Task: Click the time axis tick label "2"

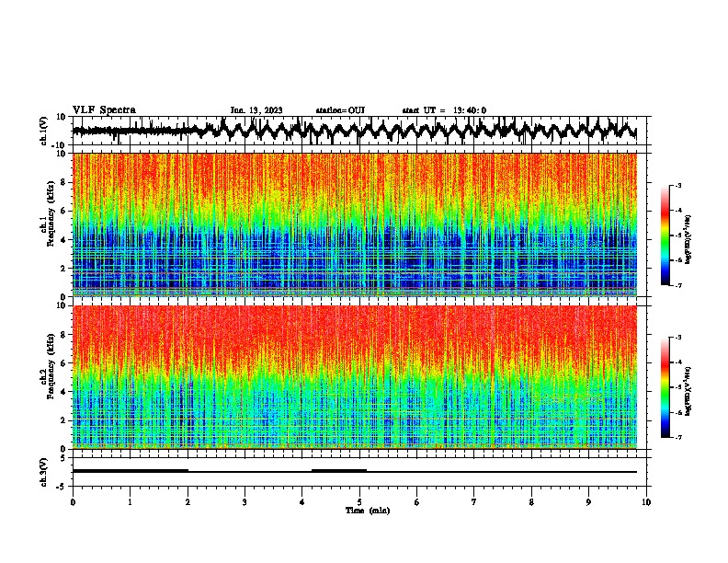Action: 188,502
